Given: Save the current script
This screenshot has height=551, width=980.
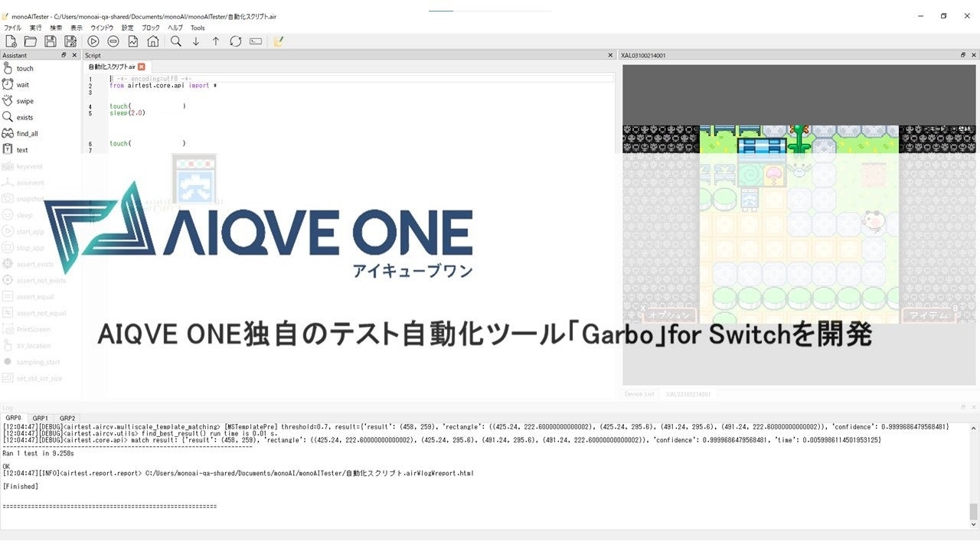Looking at the screenshot, I should pyautogui.click(x=51, y=41).
